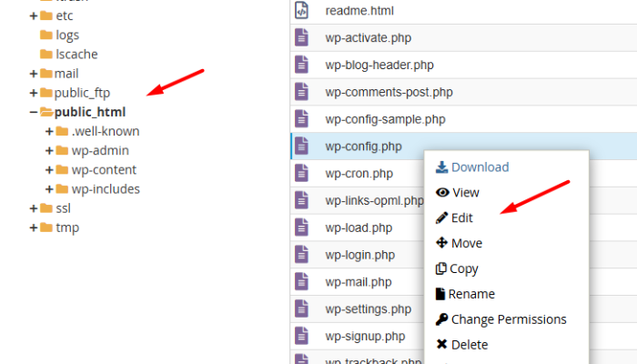Click the wp-activate.php file icon
637x364 pixels.
(302, 38)
